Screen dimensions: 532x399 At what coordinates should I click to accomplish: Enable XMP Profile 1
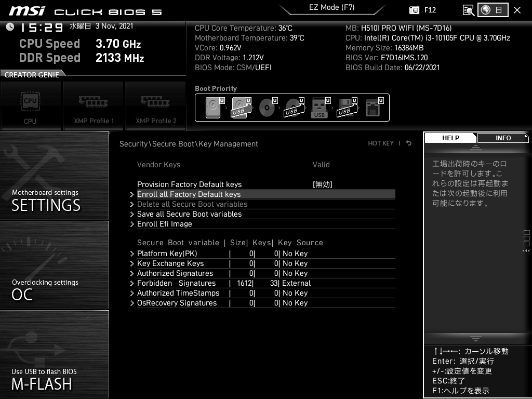click(x=94, y=105)
